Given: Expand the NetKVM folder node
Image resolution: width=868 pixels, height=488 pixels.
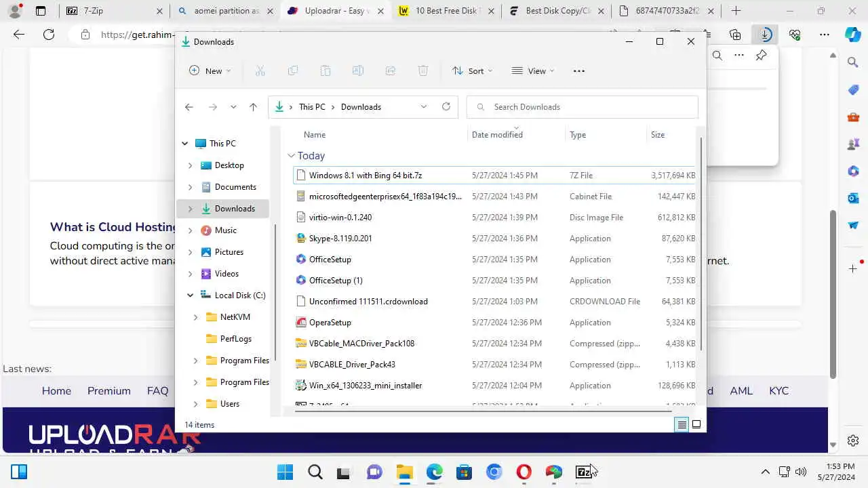Looking at the screenshot, I should click(x=195, y=317).
